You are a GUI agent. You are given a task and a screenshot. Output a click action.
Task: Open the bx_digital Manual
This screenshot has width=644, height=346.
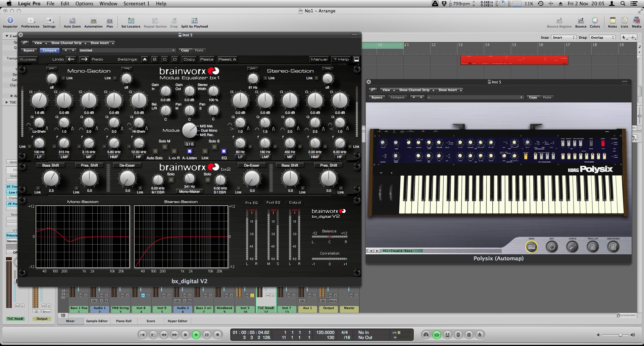click(319, 59)
